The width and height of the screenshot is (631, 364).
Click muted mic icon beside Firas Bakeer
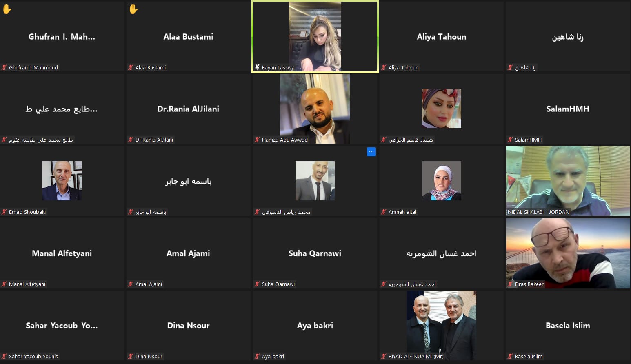coord(510,284)
